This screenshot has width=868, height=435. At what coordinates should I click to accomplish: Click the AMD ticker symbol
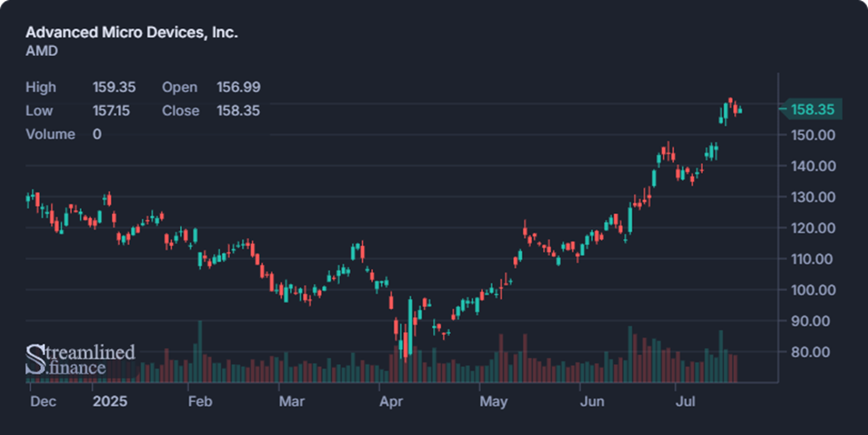pyautogui.click(x=42, y=51)
